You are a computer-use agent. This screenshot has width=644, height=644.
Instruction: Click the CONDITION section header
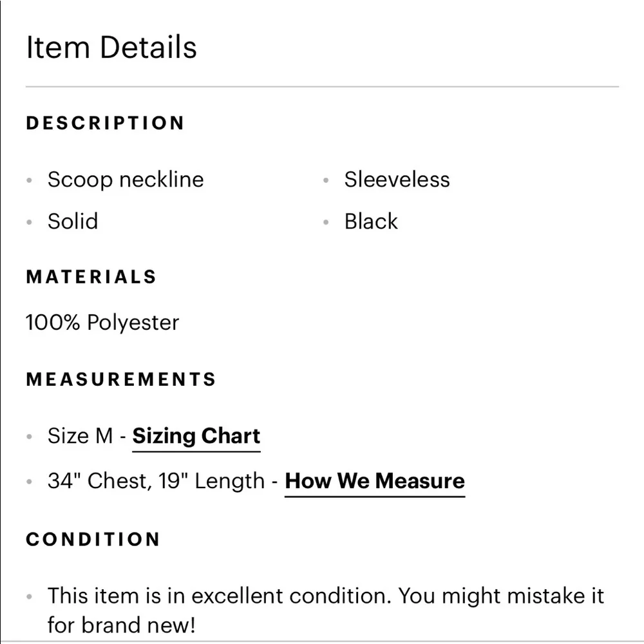92,540
